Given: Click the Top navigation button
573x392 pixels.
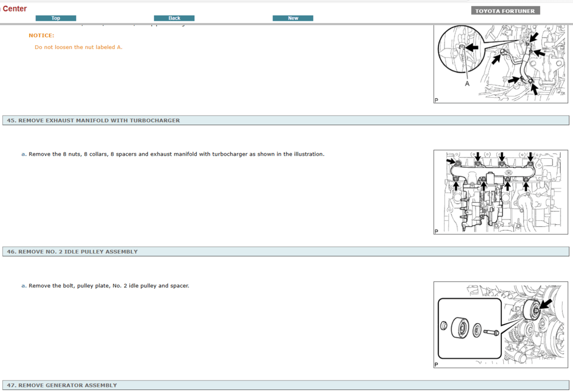Looking at the screenshot, I should [x=56, y=18].
